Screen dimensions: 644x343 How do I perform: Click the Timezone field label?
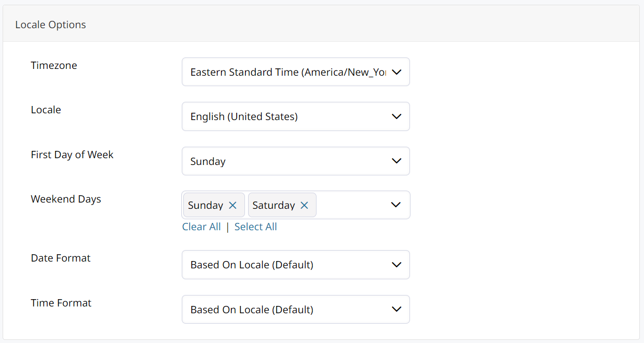(54, 65)
